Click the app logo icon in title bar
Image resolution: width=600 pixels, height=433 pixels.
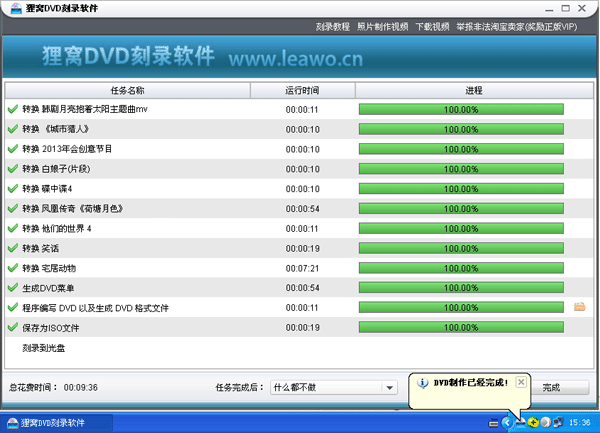pyautogui.click(x=16, y=8)
